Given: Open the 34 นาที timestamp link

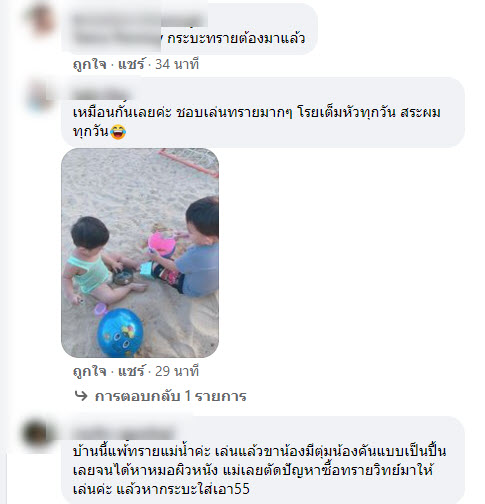Looking at the screenshot, I should coord(177,64).
